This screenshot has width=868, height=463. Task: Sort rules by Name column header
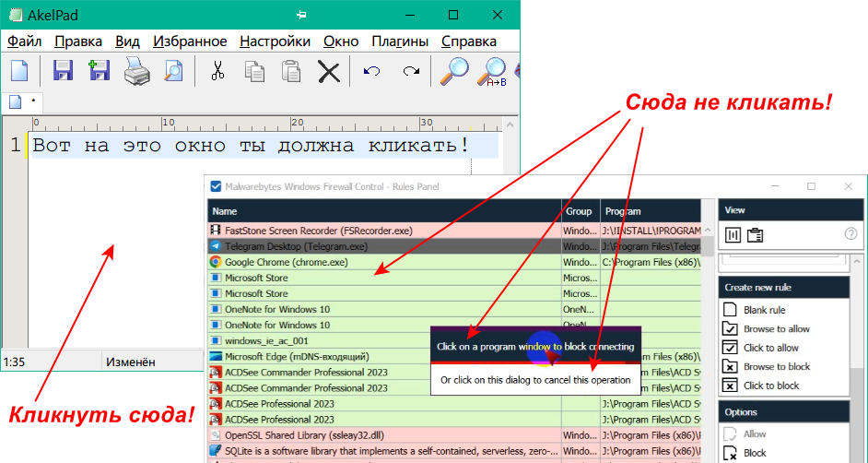tap(385, 211)
